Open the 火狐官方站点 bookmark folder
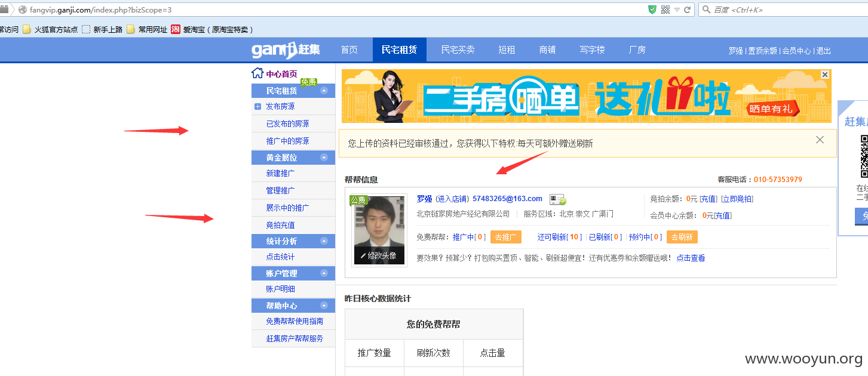This screenshot has width=868, height=376. (x=50, y=29)
